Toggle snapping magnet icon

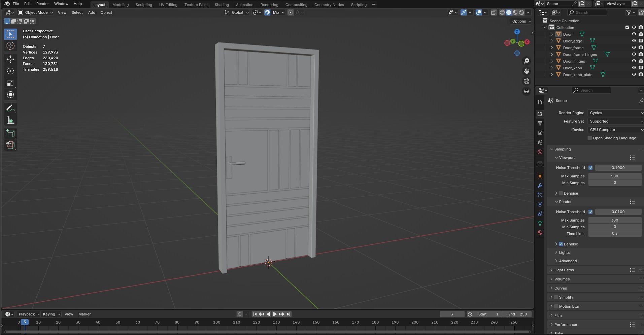(267, 12)
